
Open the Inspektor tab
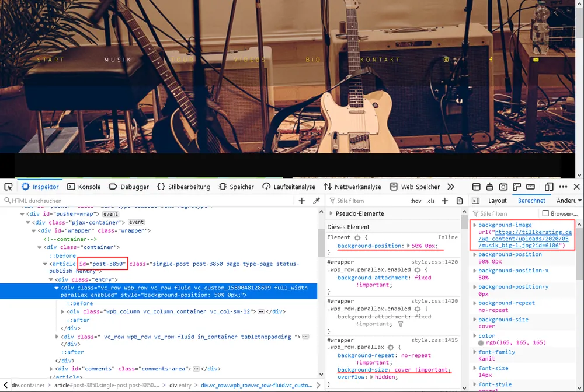[40, 187]
